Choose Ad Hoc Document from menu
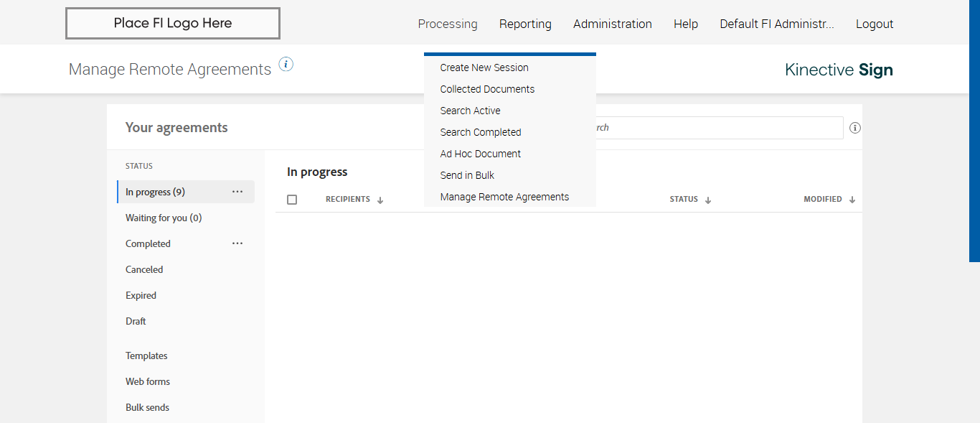980x423 pixels. pos(480,154)
